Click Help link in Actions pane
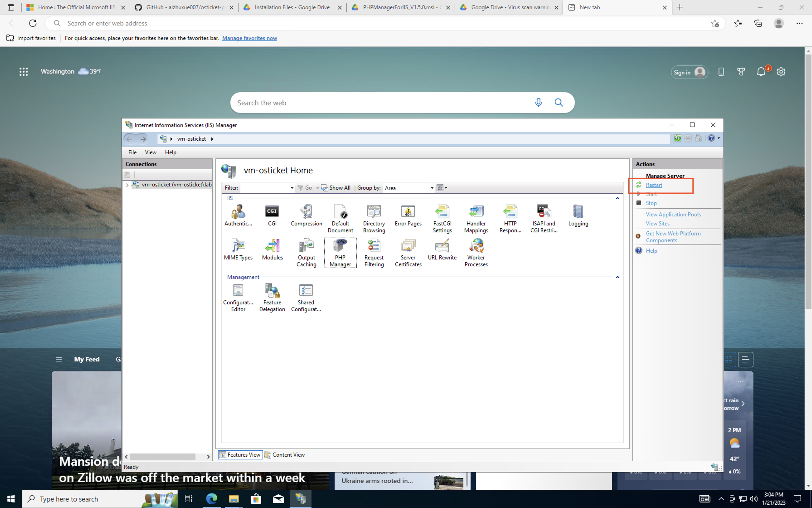 tap(651, 251)
